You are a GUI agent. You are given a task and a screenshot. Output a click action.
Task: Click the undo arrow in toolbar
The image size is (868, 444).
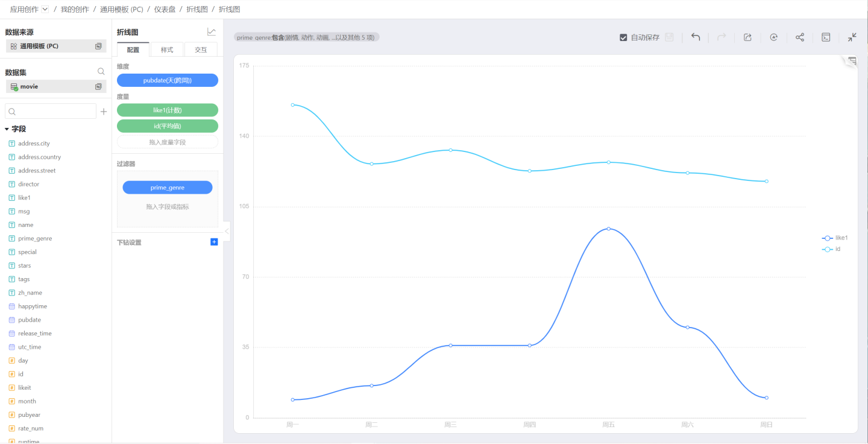pyautogui.click(x=696, y=37)
